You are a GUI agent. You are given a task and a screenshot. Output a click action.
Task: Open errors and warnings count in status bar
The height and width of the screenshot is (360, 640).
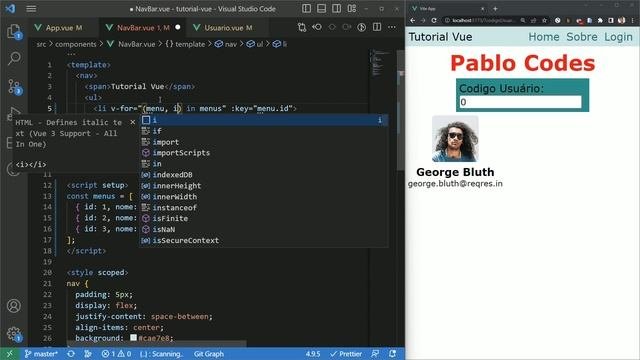pyautogui.click(x=116, y=354)
